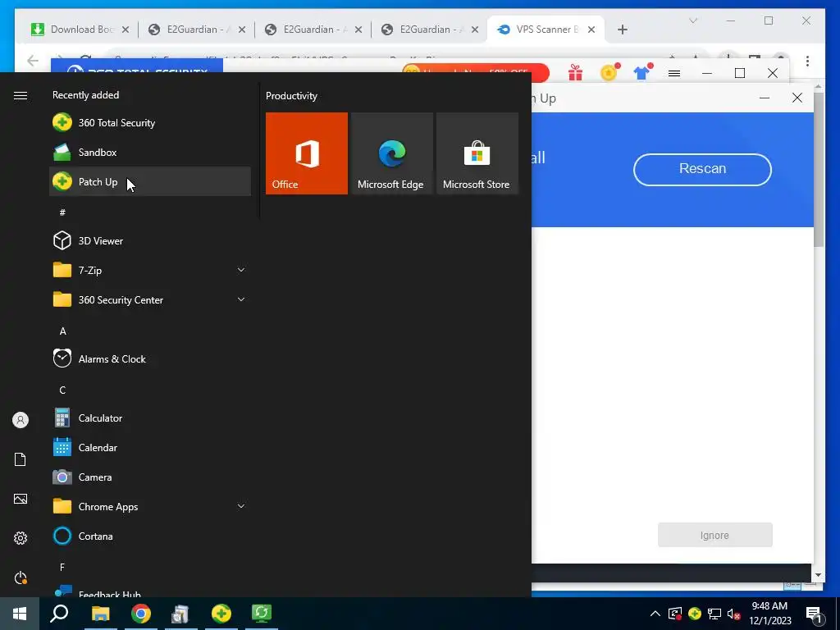Open the Chrome Apps folder entry

coord(150,506)
